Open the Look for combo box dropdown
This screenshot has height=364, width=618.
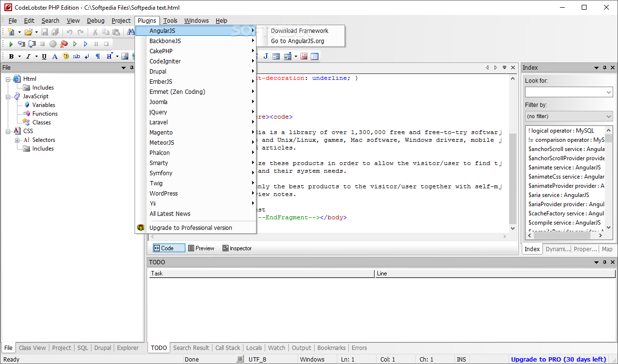point(609,92)
